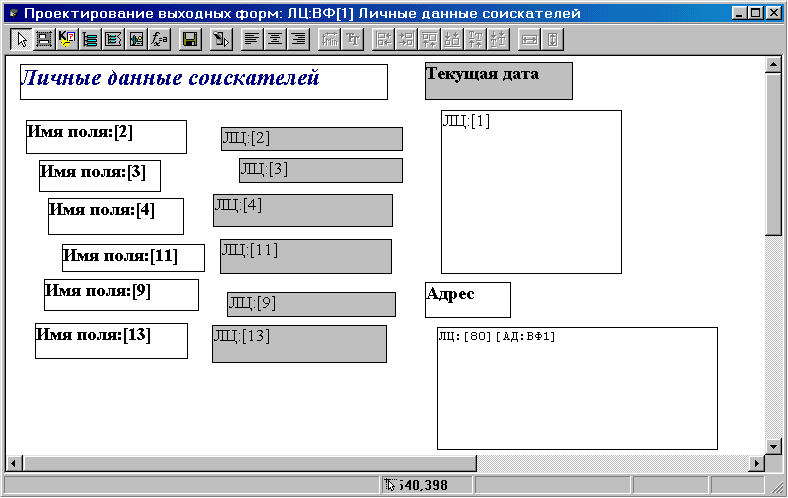
Task: Click the distribute vertically icon
Action: (499, 39)
